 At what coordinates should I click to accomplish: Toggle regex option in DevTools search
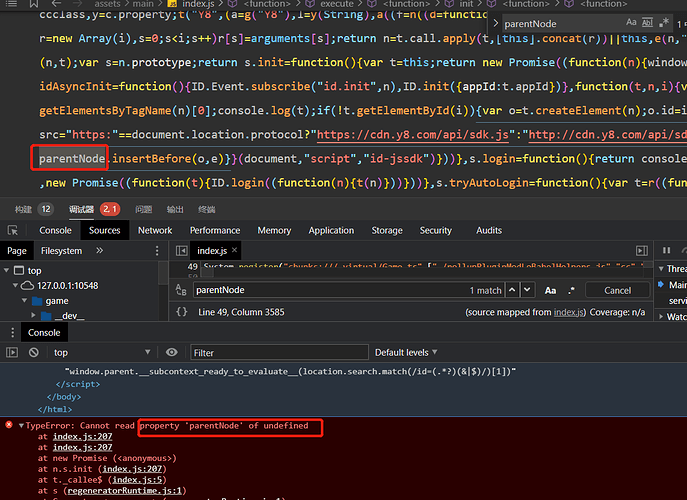(571, 290)
